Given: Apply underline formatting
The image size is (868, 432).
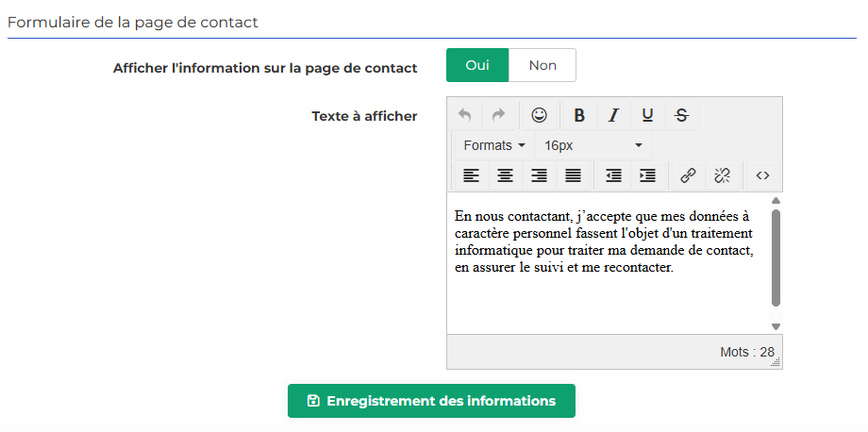Looking at the screenshot, I should (647, 115).
